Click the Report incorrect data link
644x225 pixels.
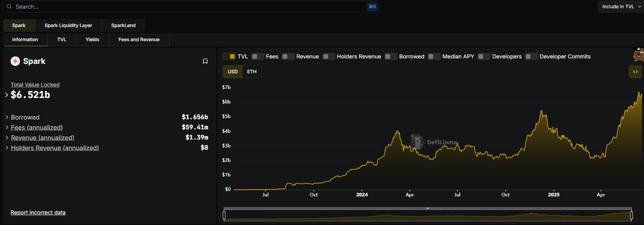(38, 213)
